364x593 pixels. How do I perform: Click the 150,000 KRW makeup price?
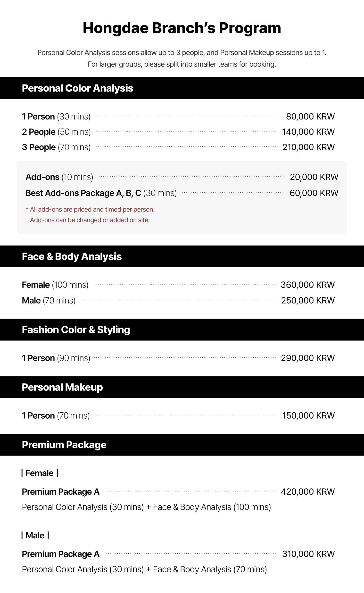pos(308,416)
